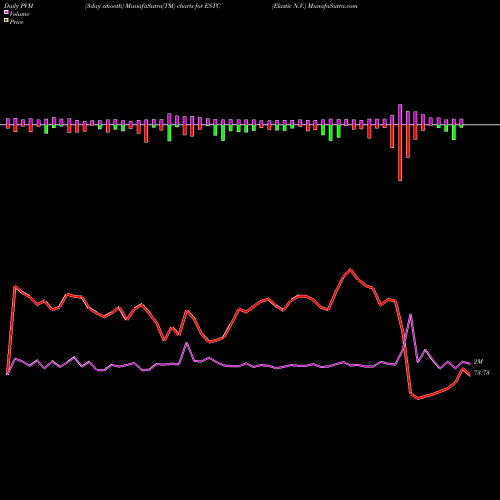Click the '78.78' price value label
The image size is (500, 500).
pyautogui.click(x=482, y=373)
